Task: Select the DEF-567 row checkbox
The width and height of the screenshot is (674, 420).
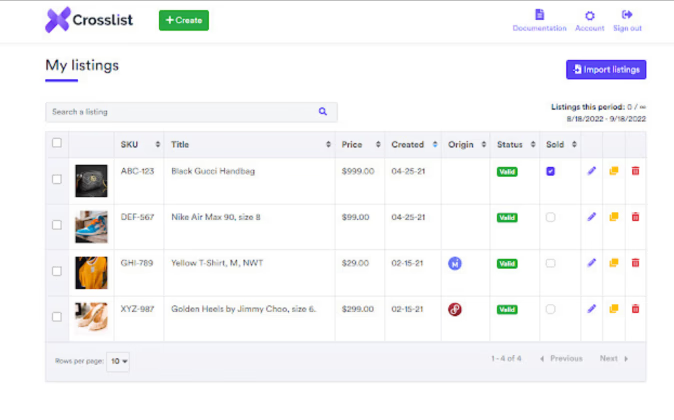Action: tap(57, 225)
